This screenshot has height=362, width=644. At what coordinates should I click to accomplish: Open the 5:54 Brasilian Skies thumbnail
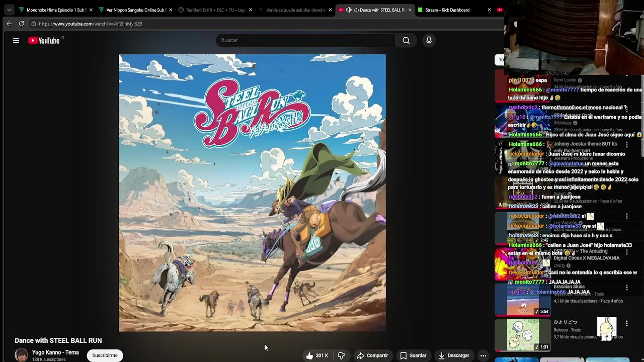pos(522,300)
